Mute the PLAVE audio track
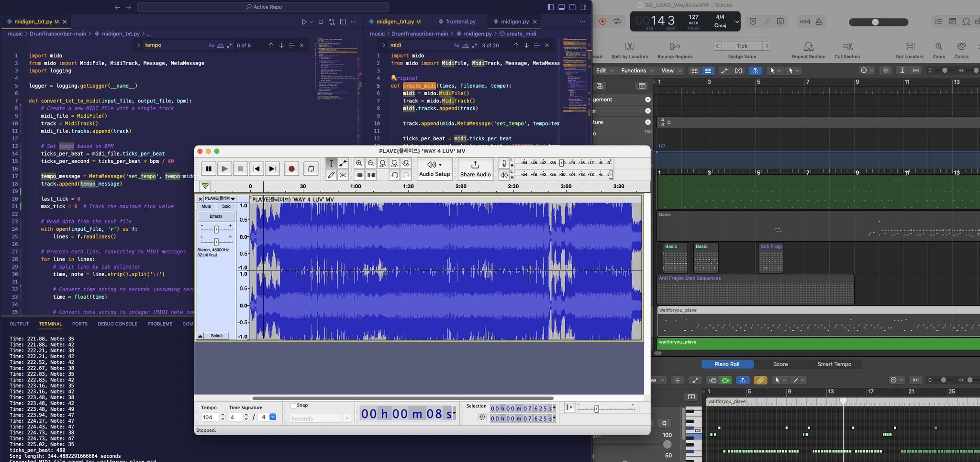 pyautogui.click(x=206, y=206)
